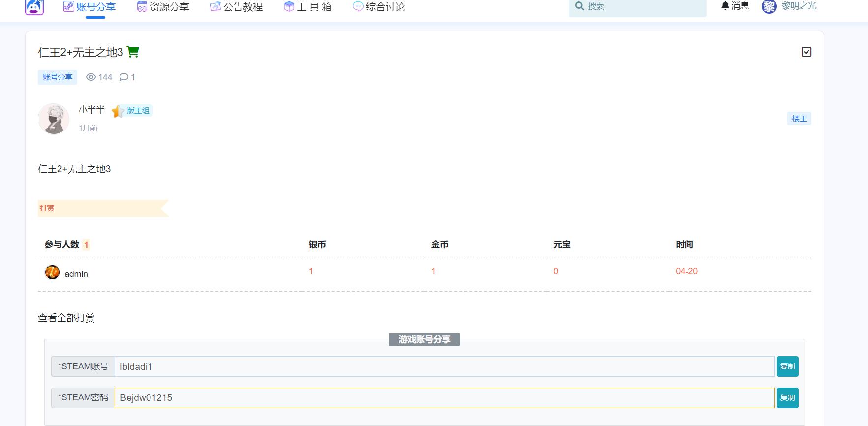Click the search magnifier icon
The height and width of the screenshot is (426, 868).
coord(579,6)
